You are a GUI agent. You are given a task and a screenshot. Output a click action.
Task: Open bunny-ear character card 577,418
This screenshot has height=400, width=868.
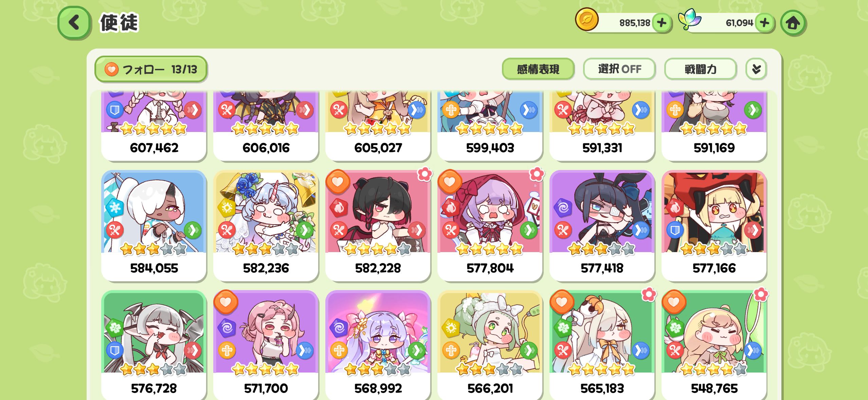[602, 226]
